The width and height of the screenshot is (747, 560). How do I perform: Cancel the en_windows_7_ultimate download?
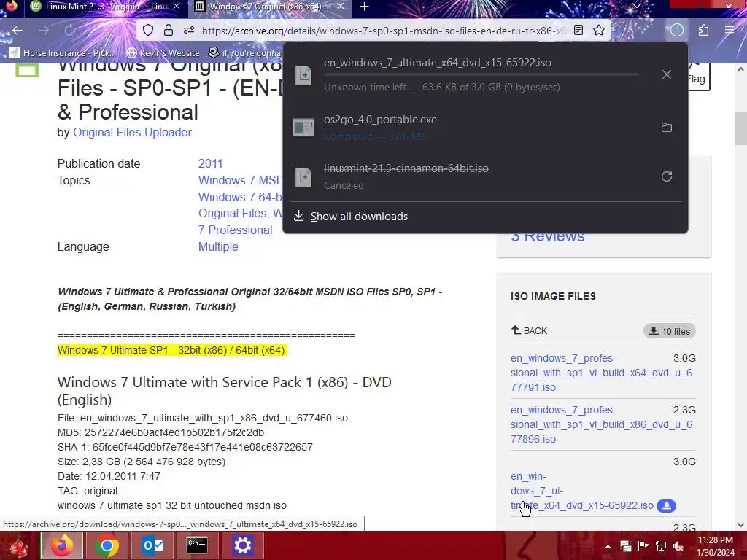point(667,74)
